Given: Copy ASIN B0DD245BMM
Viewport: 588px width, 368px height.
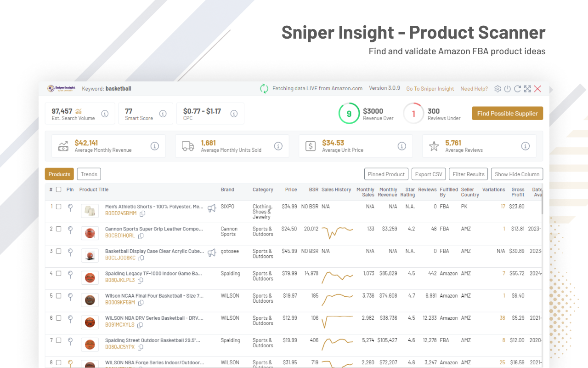Looking at the screenshot, I should (x=142, y=214).
